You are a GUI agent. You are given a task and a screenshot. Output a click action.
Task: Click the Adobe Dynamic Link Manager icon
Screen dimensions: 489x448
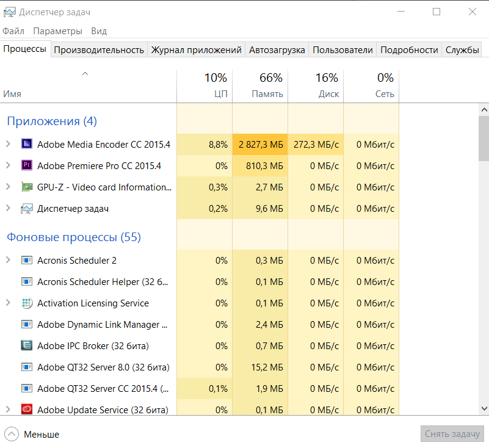click(x=27, y=325)
